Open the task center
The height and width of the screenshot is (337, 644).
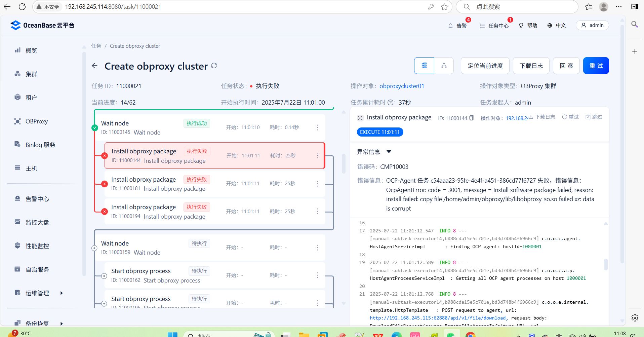click(494, 26)
